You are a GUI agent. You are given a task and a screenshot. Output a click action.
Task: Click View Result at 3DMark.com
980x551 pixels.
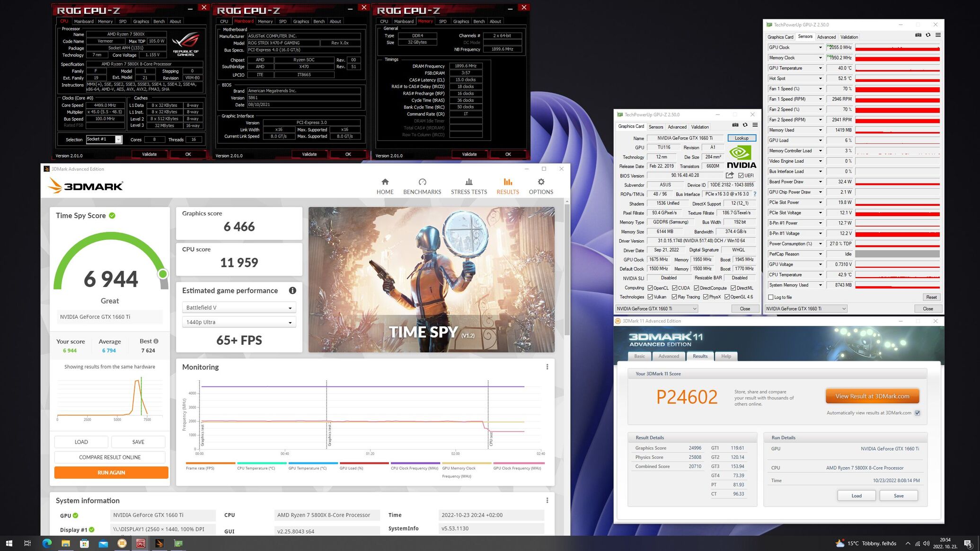(x=872, y=396)
